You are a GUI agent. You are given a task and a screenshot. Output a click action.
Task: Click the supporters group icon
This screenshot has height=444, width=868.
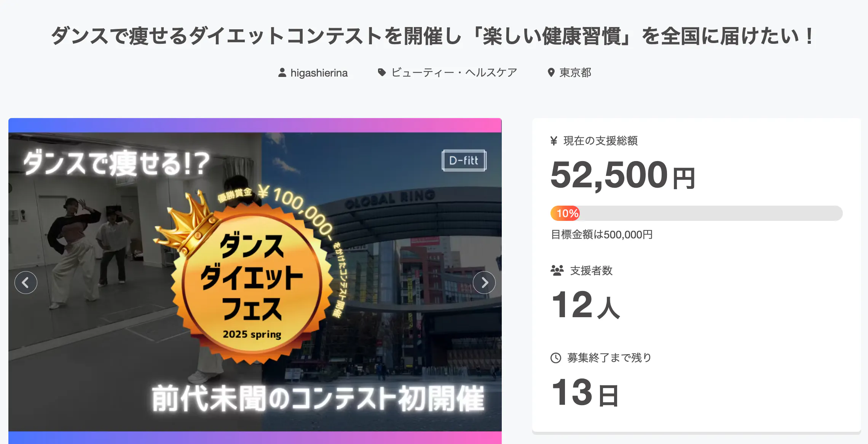point(557,270)
